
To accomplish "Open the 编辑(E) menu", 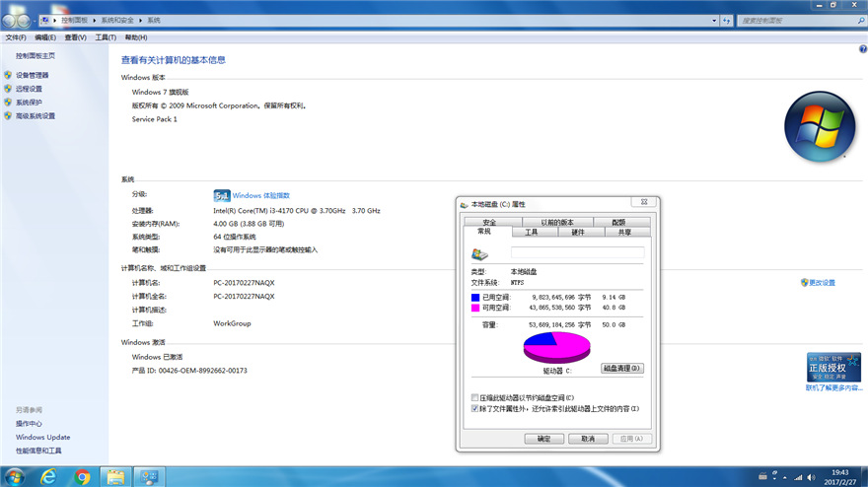I will (x=45, y=37).
